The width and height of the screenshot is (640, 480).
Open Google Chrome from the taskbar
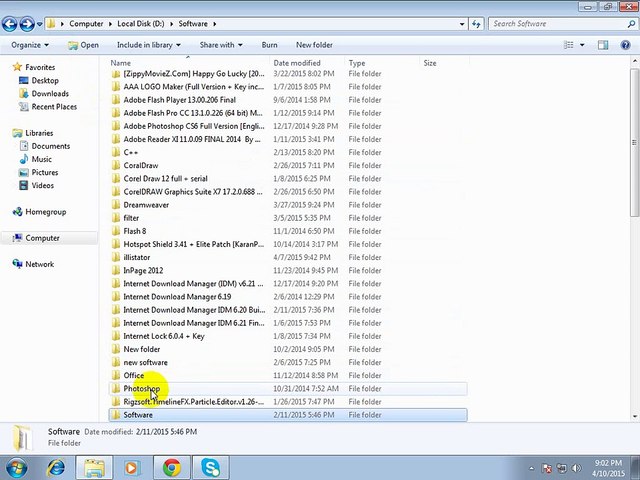pyautogui.click(x=172, y=468)
